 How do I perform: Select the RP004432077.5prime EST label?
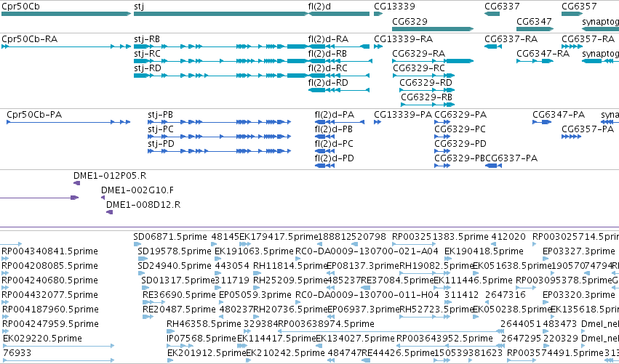pyautogui.click(x=49, y=296)
